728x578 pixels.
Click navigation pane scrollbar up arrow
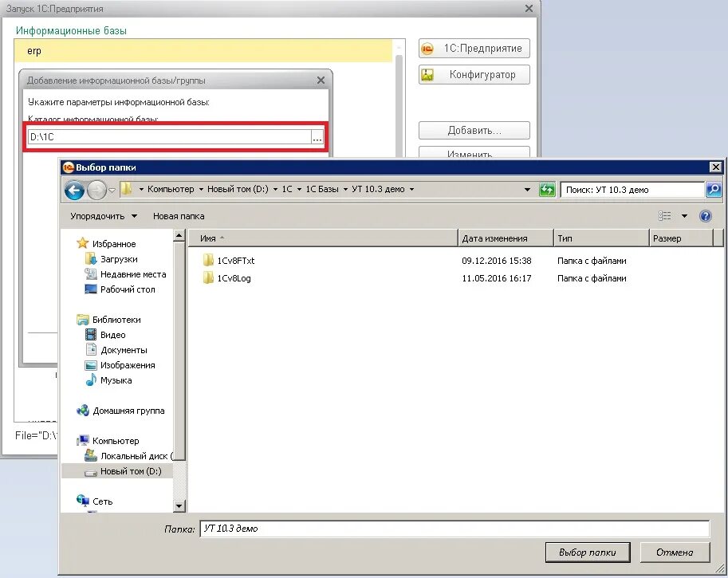click(179, 236)
